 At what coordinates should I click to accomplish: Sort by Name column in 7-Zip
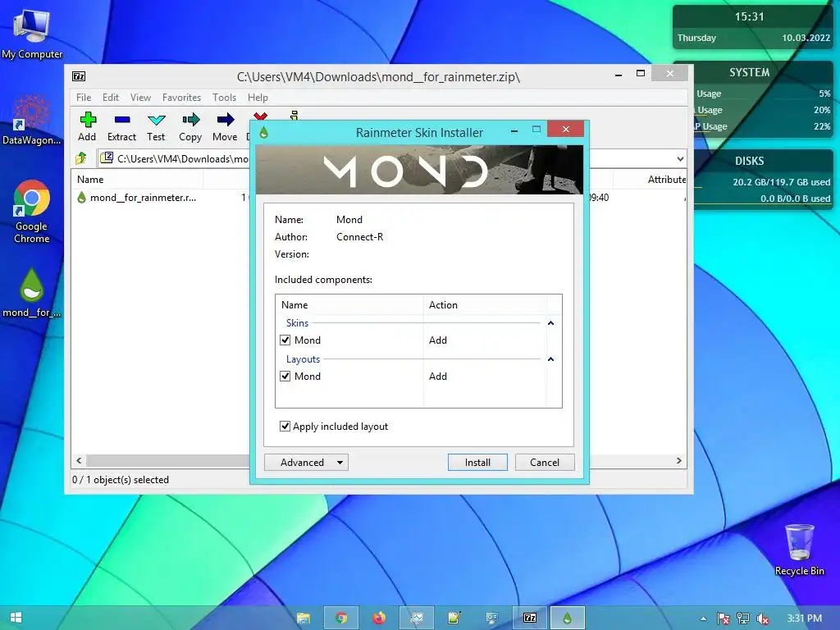pyautogui.click(x=137, y=180)
